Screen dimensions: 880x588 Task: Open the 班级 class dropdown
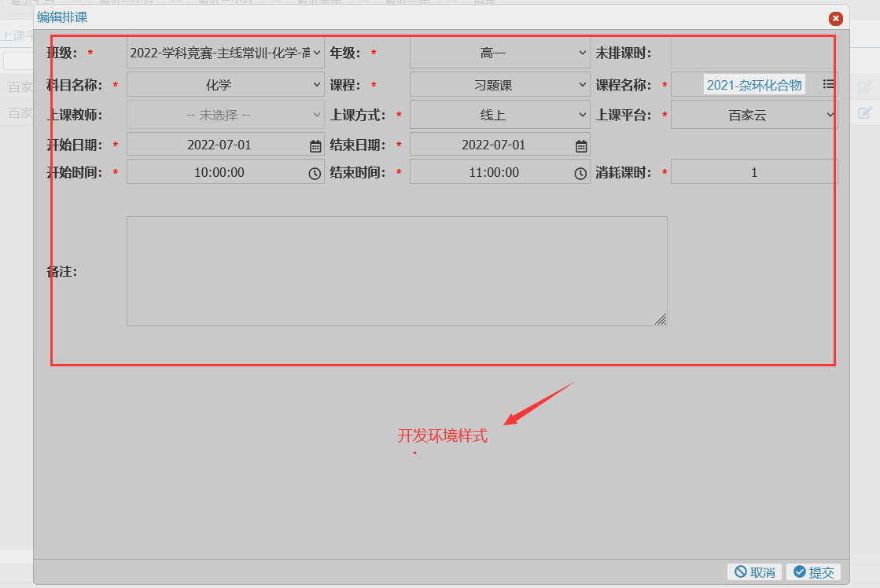point(225,53)
